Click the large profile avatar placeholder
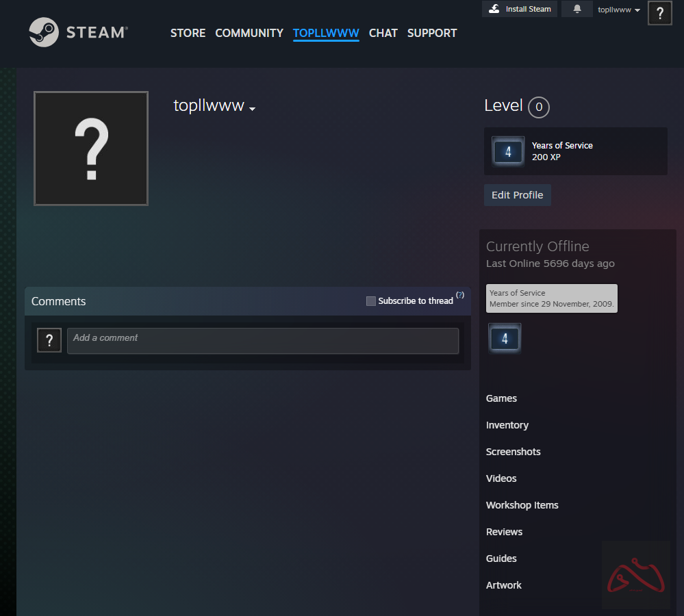This screenshot has height=616, width=684. pyautogui.click(x=91, y=149)
